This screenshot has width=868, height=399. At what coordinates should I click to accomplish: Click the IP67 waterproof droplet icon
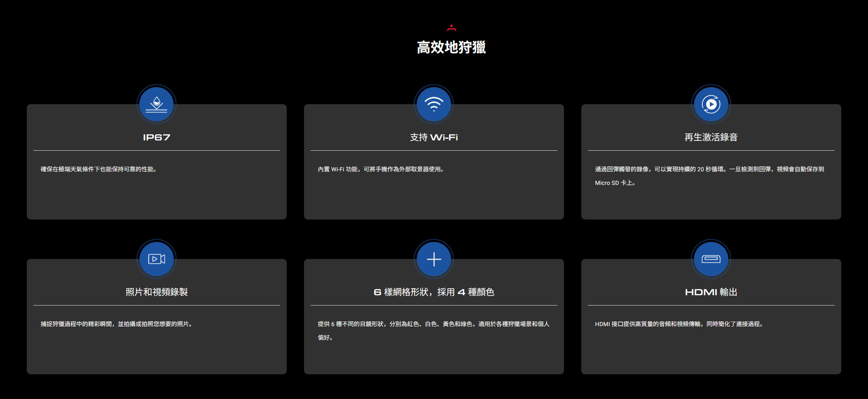point(157,104)
